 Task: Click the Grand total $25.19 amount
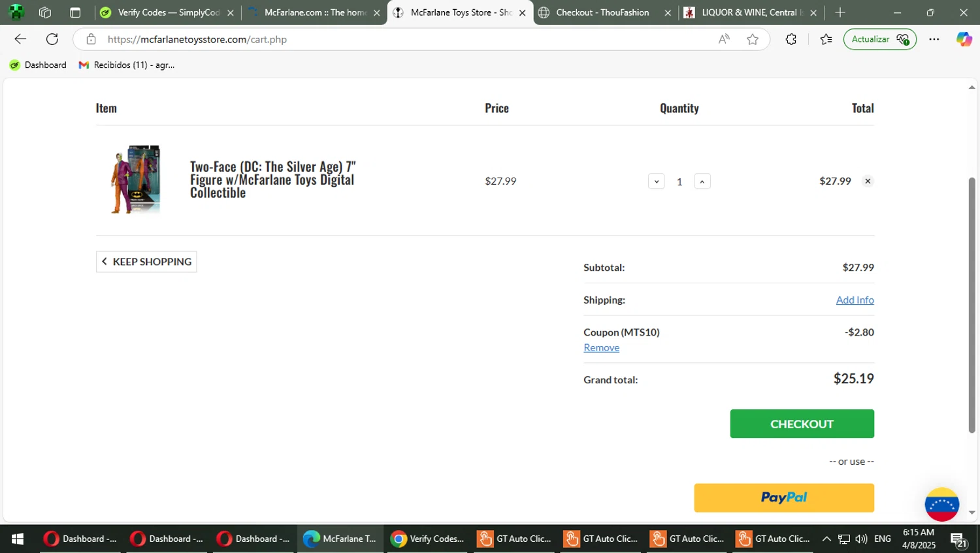coord(853,379)
